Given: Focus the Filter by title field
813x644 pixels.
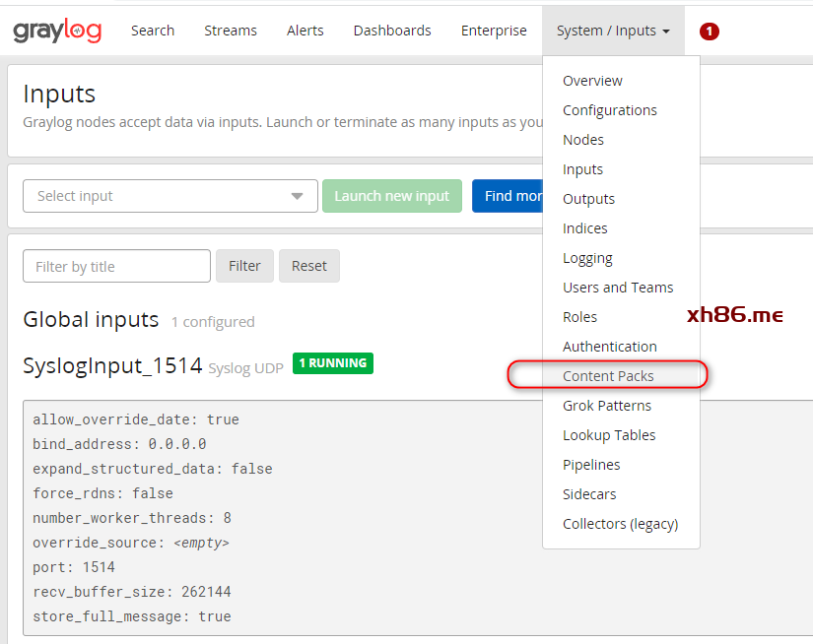Looking at the screenshot, I should tap(116, 266).
